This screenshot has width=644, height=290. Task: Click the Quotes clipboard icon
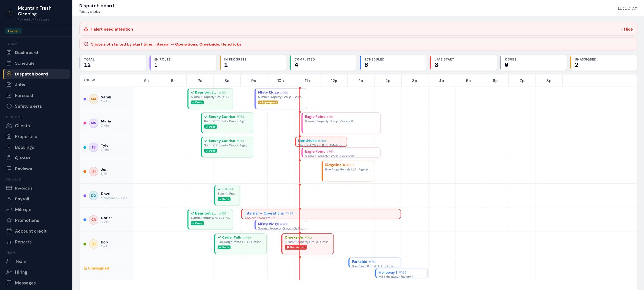click(x=9, y=158)
